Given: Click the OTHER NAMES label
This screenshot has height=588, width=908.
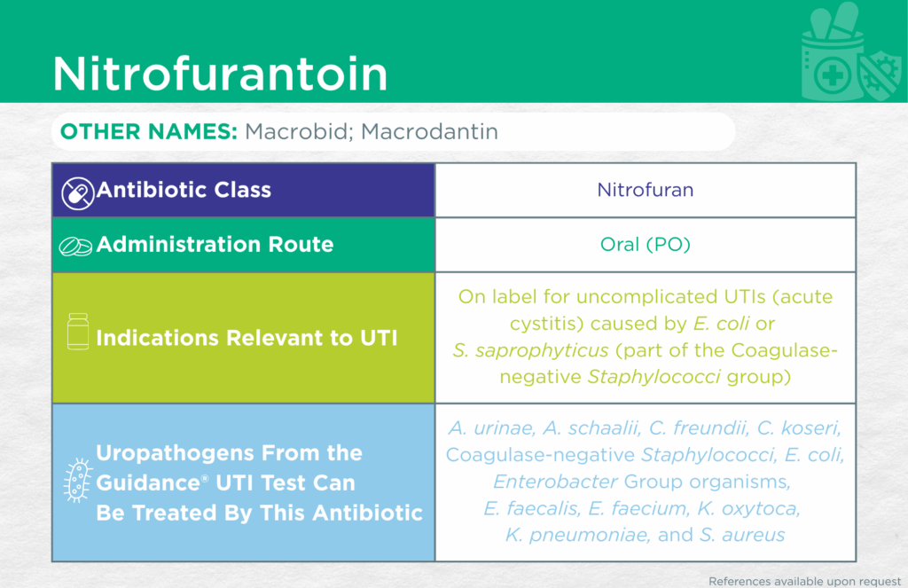Looking at the screenshot, I should pyautogui.click(x=148, y=132).
